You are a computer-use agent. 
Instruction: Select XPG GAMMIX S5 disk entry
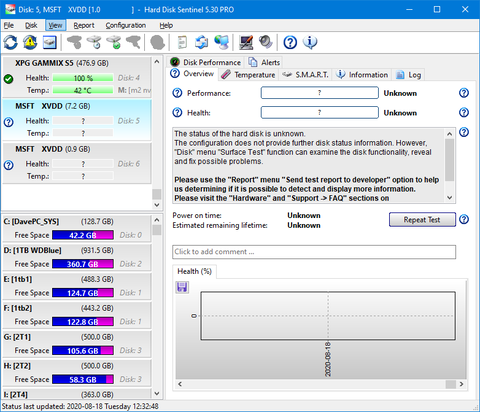point(77,77)
